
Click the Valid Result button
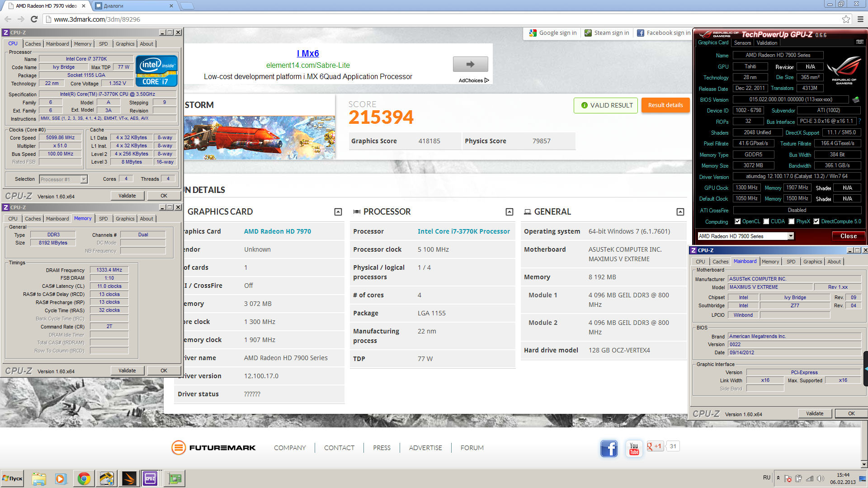606,105
